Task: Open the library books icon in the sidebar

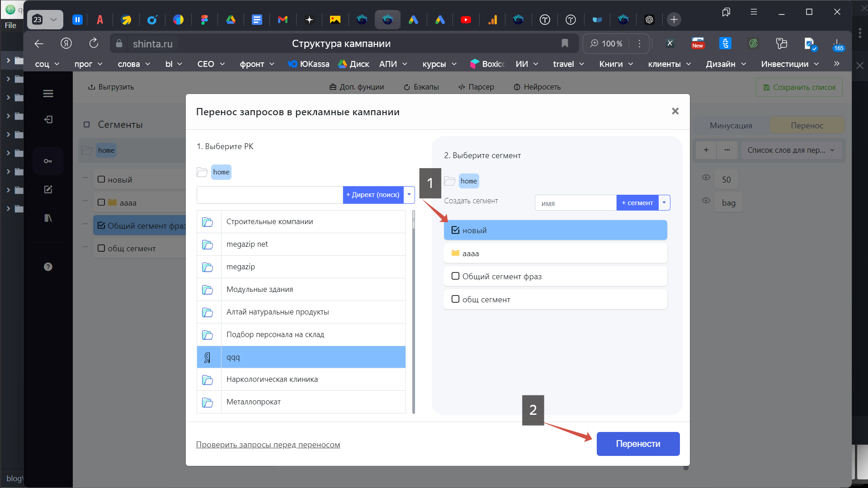Action: pos(48,218)
